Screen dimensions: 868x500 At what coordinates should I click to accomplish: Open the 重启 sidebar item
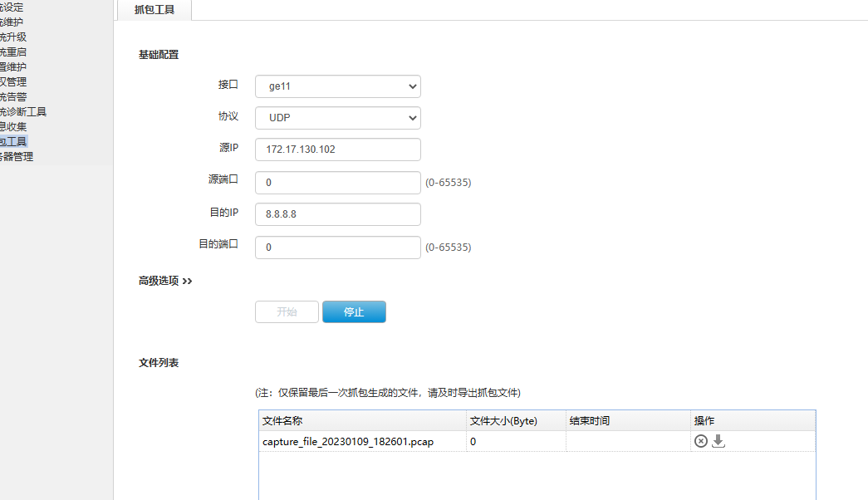click(x=13, y=52)
